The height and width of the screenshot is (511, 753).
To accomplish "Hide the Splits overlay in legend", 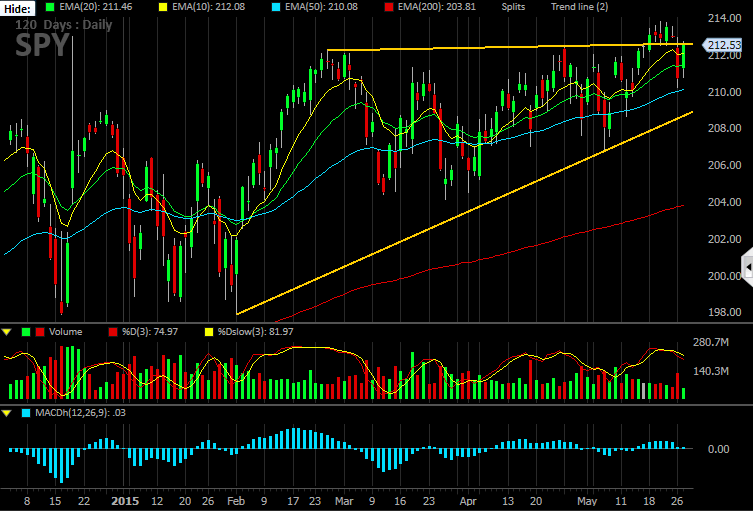I will click(513, 7).
